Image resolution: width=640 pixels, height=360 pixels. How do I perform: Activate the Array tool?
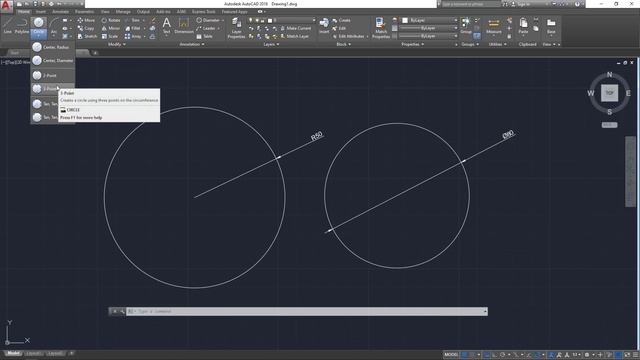133,36
